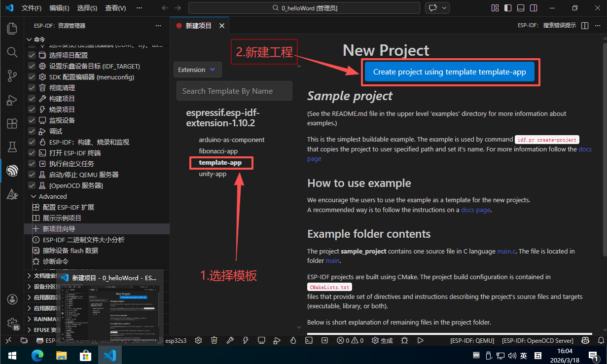Click wrench build icon in status bar
The height and width of the screenshot is (364, 607).
tap(230, 340)
